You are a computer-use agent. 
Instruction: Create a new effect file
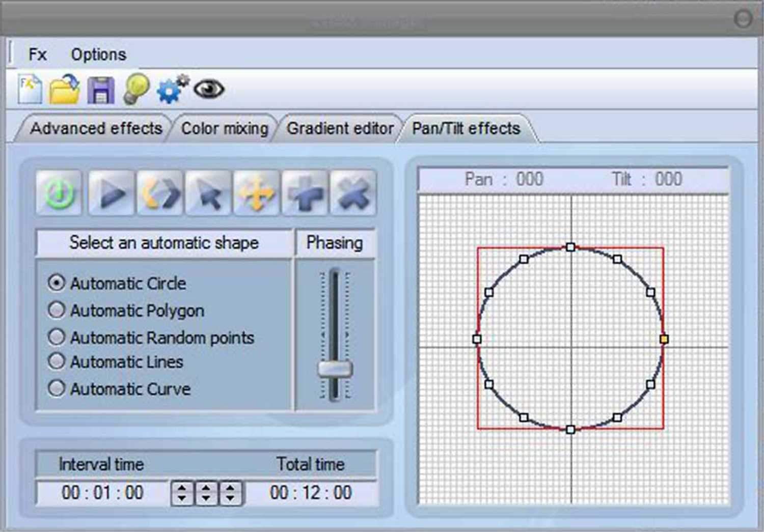[30, 88]
